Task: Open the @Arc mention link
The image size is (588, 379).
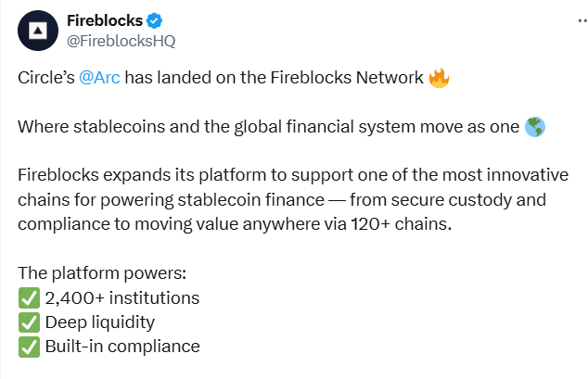Action: pyautogui.click(x=99, y=78)
